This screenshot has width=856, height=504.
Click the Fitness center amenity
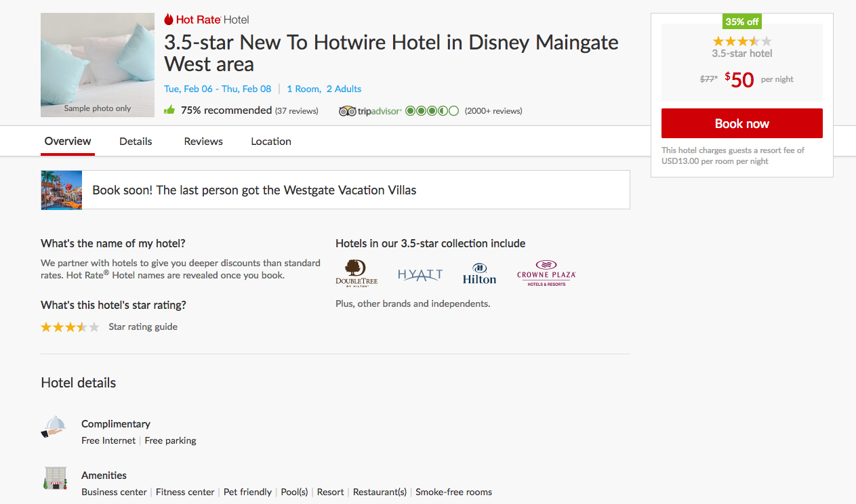coord(185,492)
